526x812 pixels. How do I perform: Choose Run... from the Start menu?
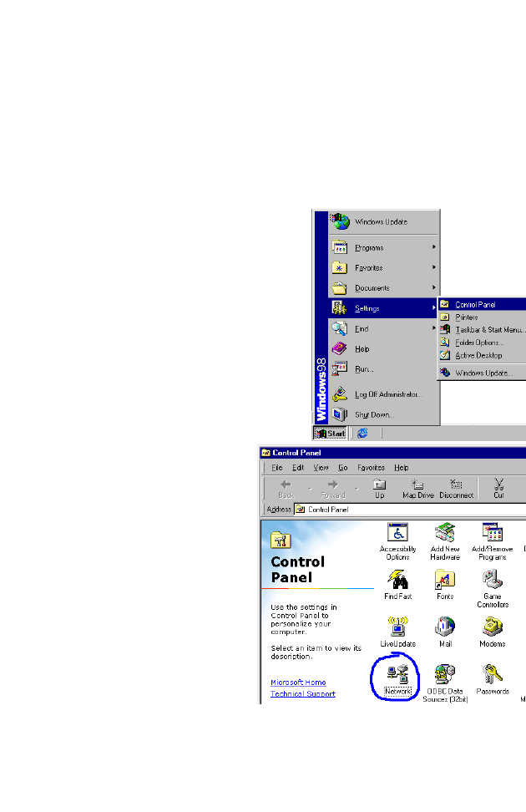[x=383, y=368]
